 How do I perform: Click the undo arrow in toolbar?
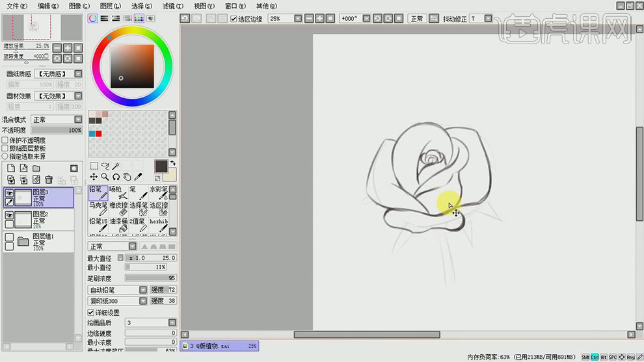pos(185,19)
